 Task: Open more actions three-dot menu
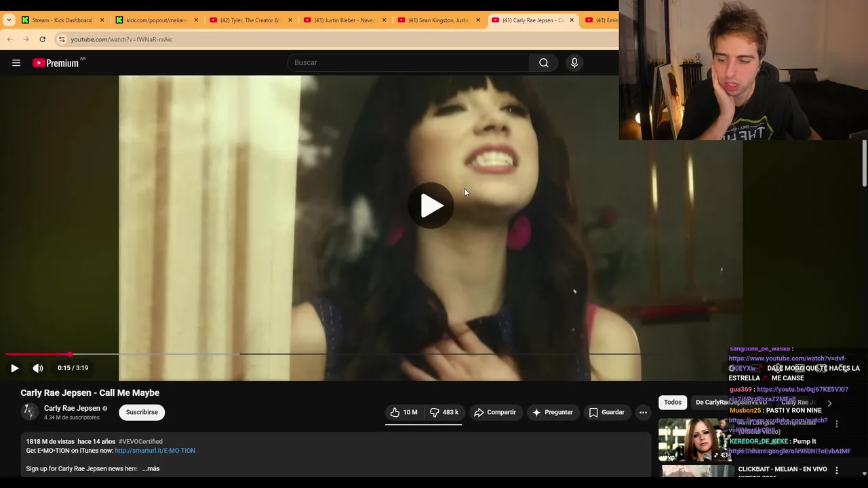point(643,412)
